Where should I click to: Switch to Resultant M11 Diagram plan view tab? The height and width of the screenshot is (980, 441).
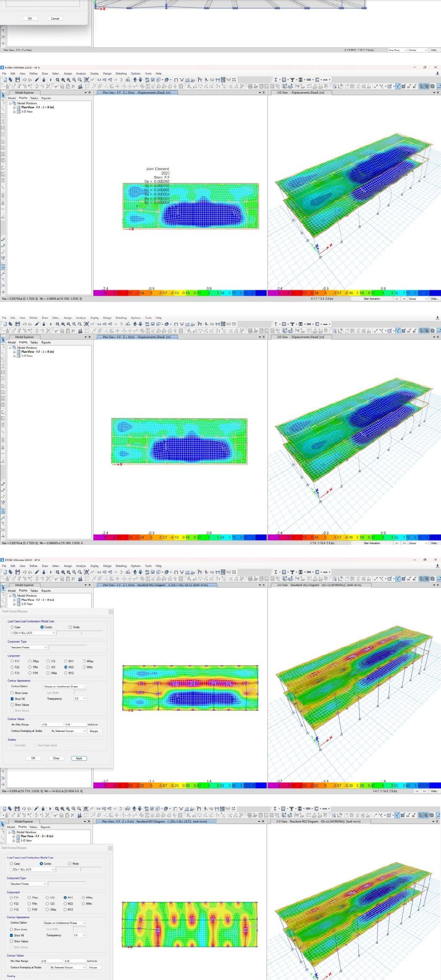[x=154, y=821]
